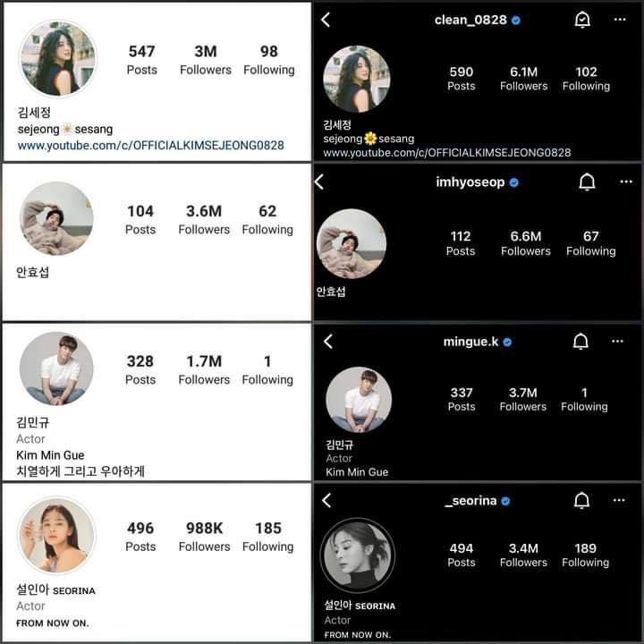Screen dimensions: 644x644
Task: Open YouTube link in dark-mode clean_0828 profile
Action: pyautogui.click(x=447, y=153)
